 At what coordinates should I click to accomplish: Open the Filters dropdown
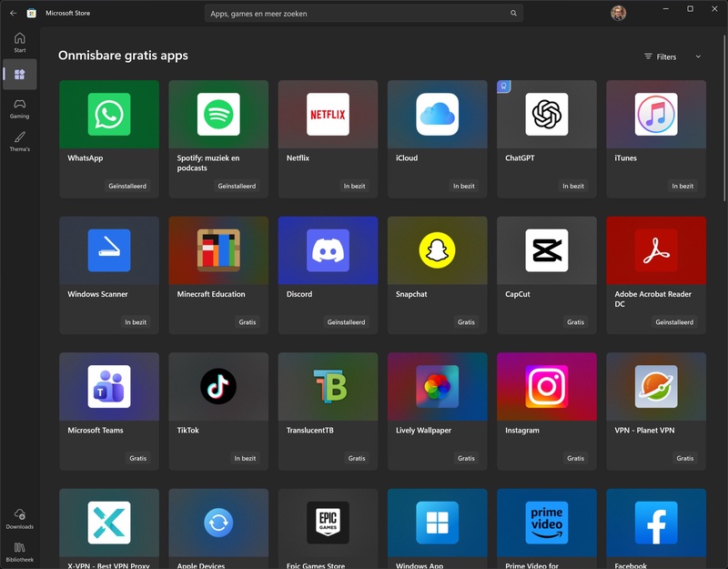pos(665,56)
